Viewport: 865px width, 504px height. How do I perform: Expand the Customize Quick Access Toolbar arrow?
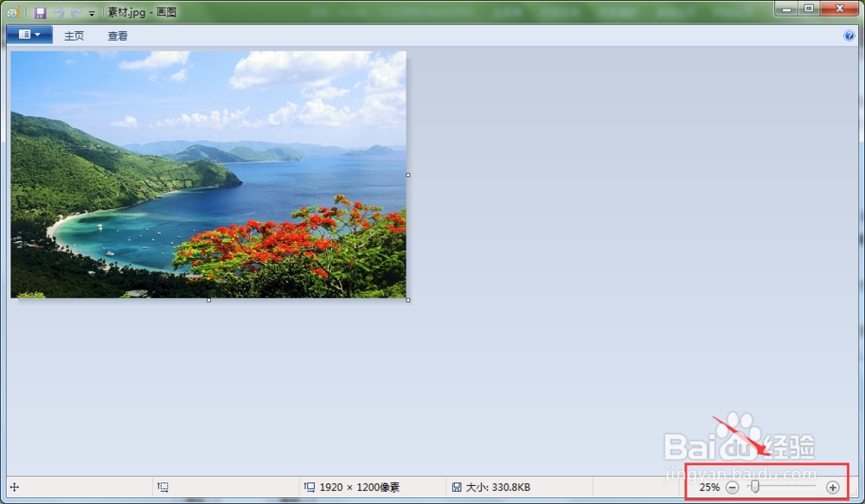point(92,13)
